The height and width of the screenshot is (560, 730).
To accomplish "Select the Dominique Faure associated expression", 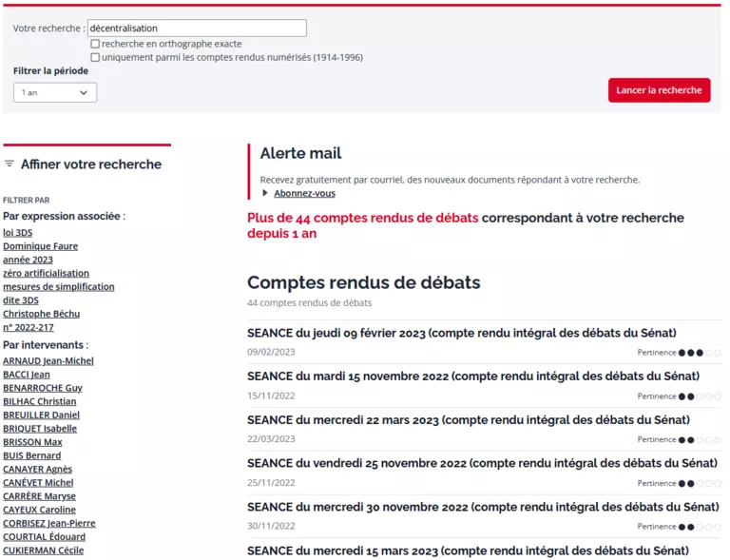I will pyautogui.click(x=40, y=245).
